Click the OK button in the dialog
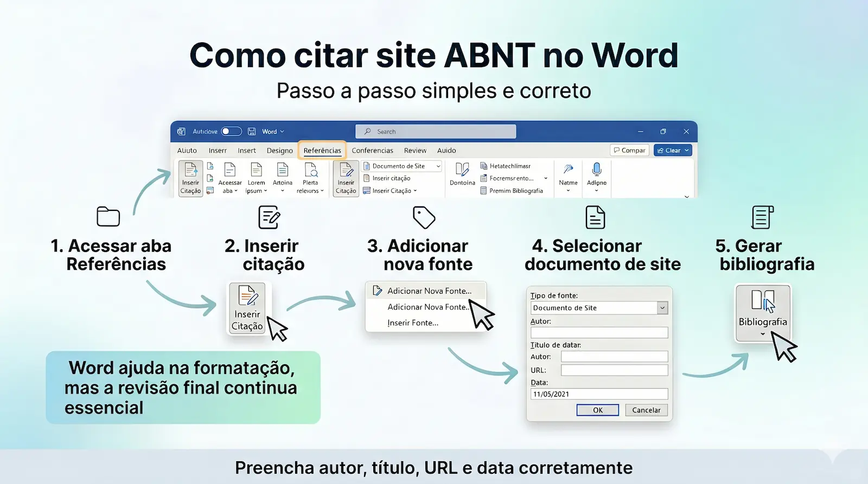This screenshot has width=868, height=484. 598,410
